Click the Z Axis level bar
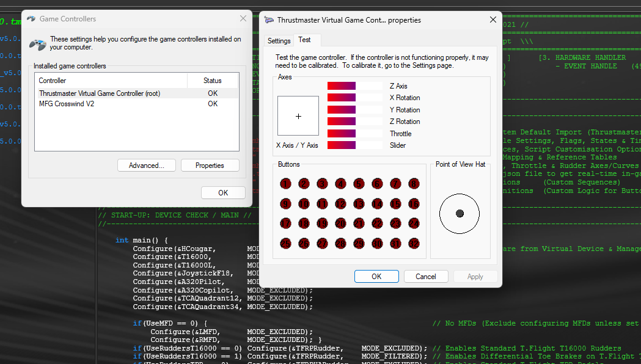Image resolution: width=641 pixels, height=364 pixels. pyautogui.click(x=355, y=86)
